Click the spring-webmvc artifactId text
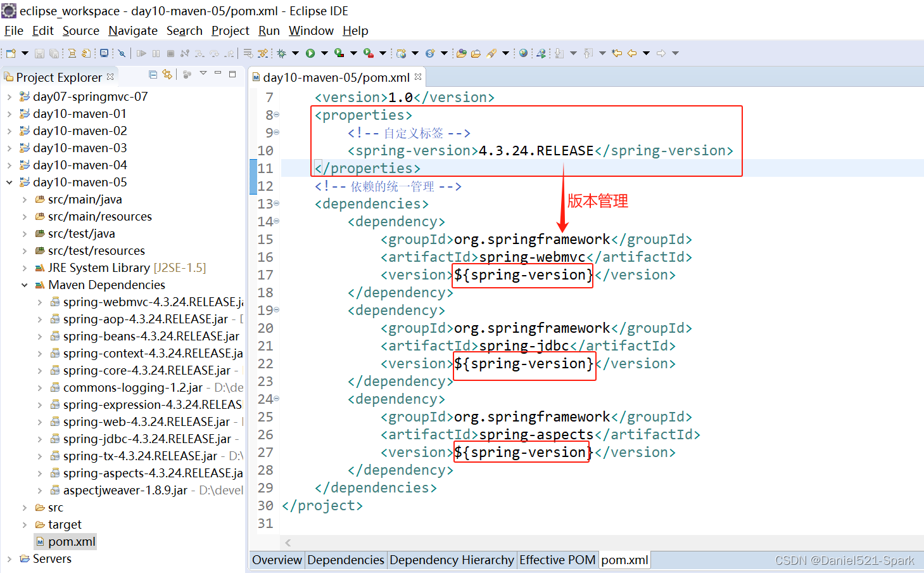924x573 pixels. [x=532, y=257]
